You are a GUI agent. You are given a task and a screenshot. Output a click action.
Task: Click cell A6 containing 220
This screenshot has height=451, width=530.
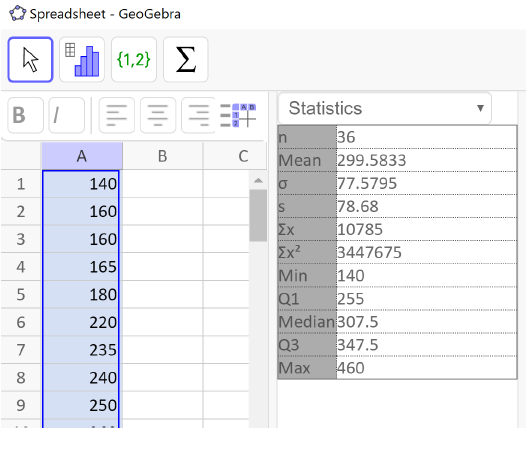[81, 322]
